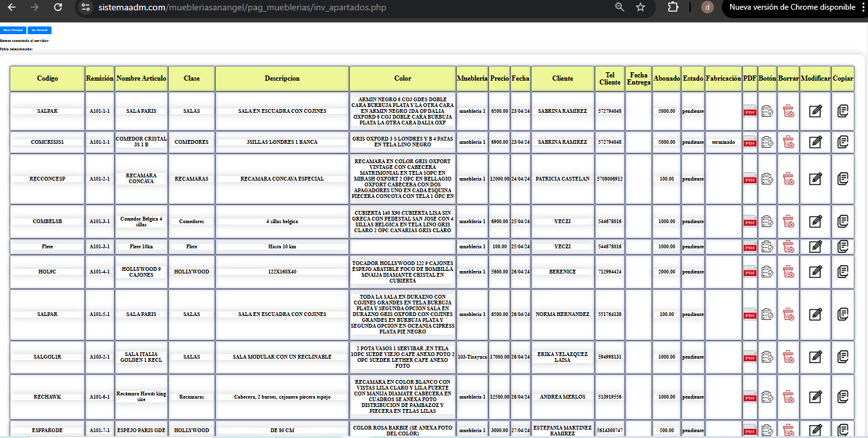Open PDF for the Flete 10km row
Screen dimensions: 868x438
point(750,246)
